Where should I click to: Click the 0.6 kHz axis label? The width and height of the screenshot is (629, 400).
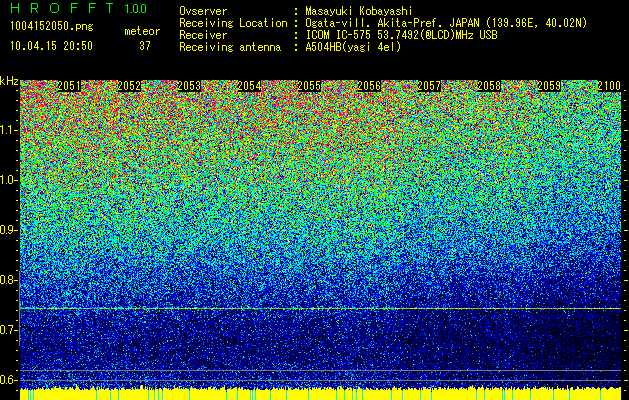[8, 380]
